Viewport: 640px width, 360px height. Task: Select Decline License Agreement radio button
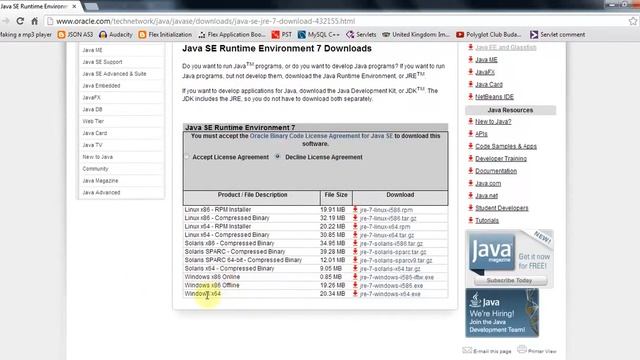tap(278, 156)
